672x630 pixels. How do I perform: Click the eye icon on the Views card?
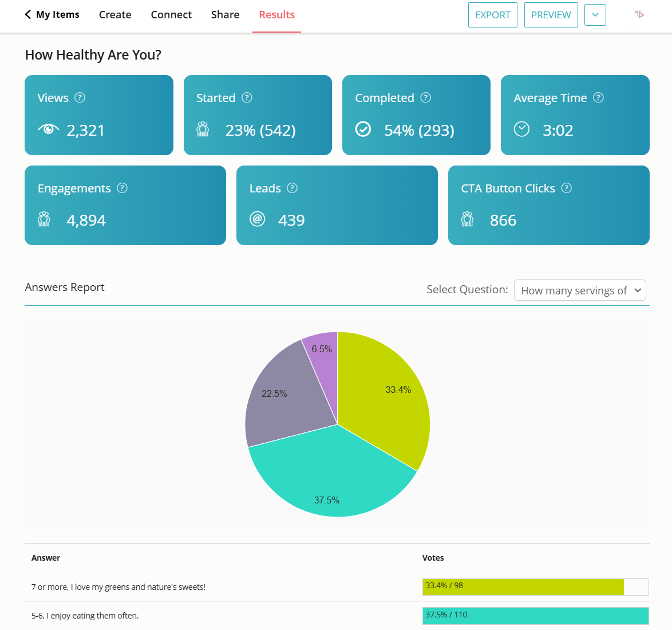(x=48, y=129)
